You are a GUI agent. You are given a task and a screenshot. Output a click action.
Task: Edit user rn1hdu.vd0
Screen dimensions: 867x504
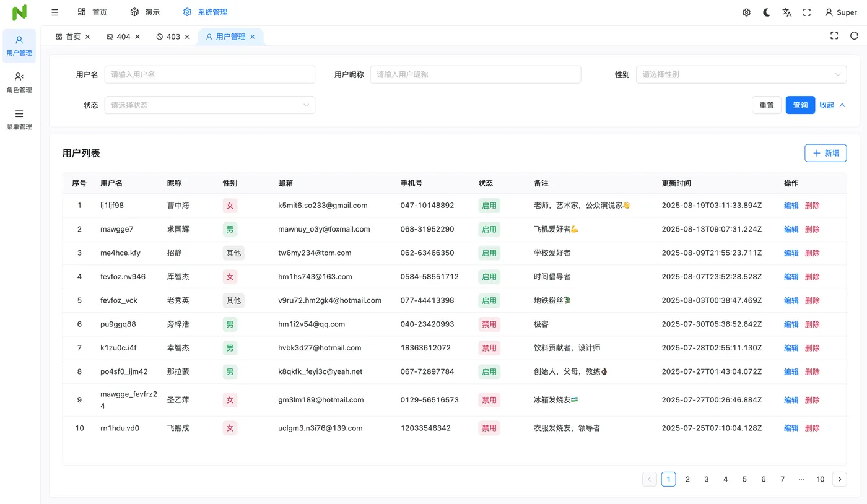791,428
